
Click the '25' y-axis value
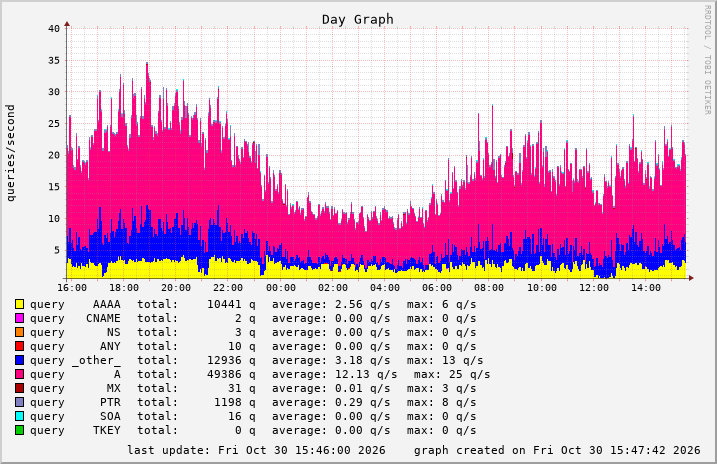(x=54, y=123)
